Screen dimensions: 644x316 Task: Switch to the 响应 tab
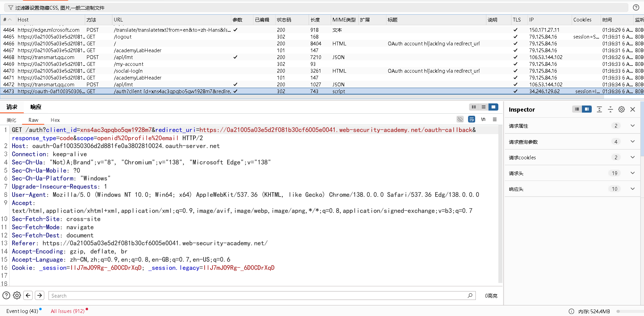pyautogui.click(x=35, y=107)
